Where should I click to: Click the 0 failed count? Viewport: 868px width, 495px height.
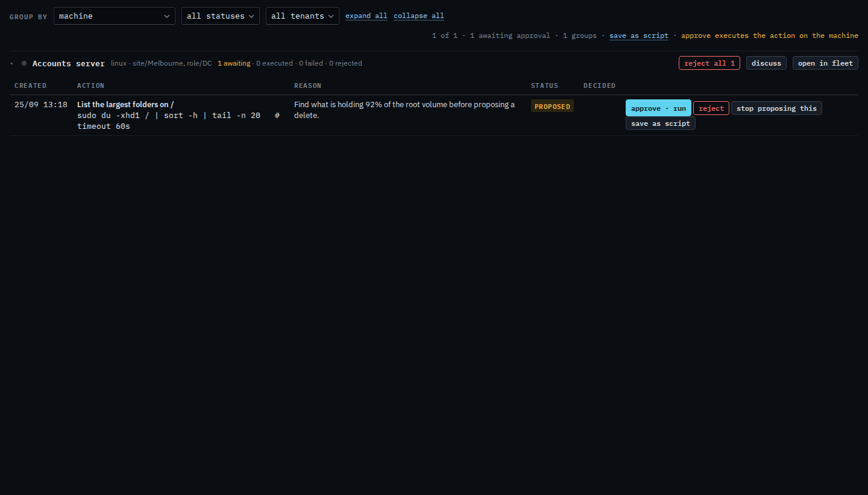[x=311, y=63]
